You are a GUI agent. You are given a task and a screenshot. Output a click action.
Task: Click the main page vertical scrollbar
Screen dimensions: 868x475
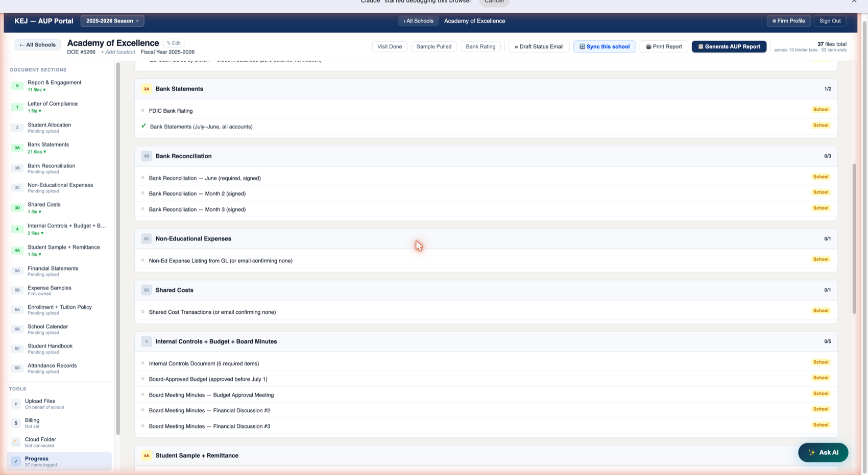click(x=854, y=239)
